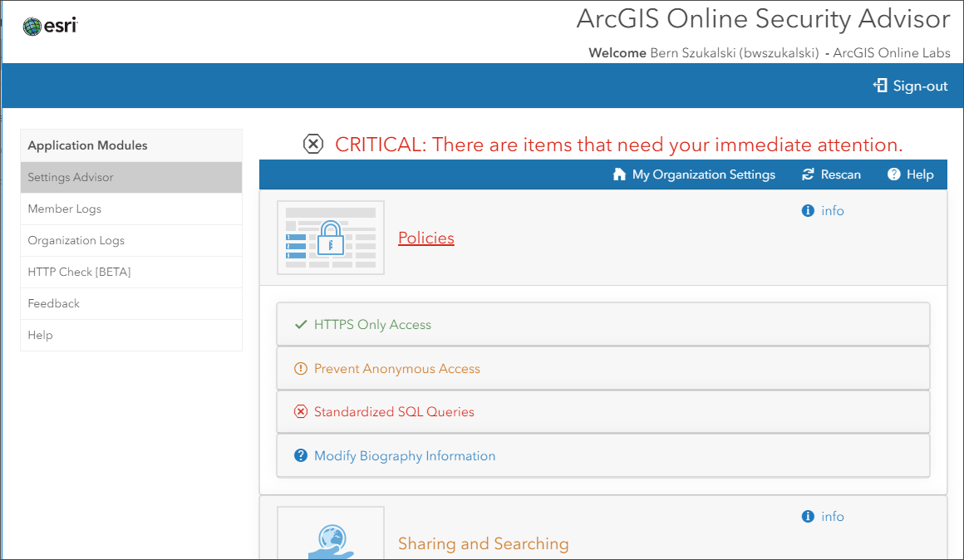The image size is (964, 560).
Task: Click the Policies lock thumbnail image
Action: (331, 238)
